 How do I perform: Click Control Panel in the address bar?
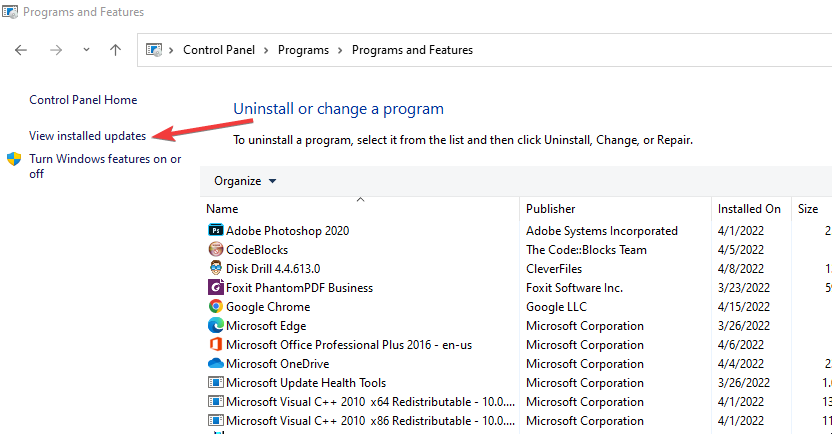coord(218,50)
